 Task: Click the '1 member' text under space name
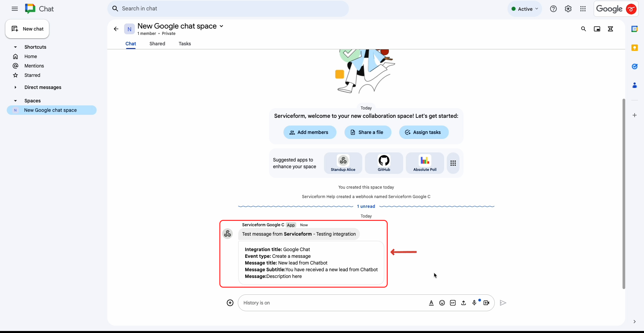coord(147,34)
